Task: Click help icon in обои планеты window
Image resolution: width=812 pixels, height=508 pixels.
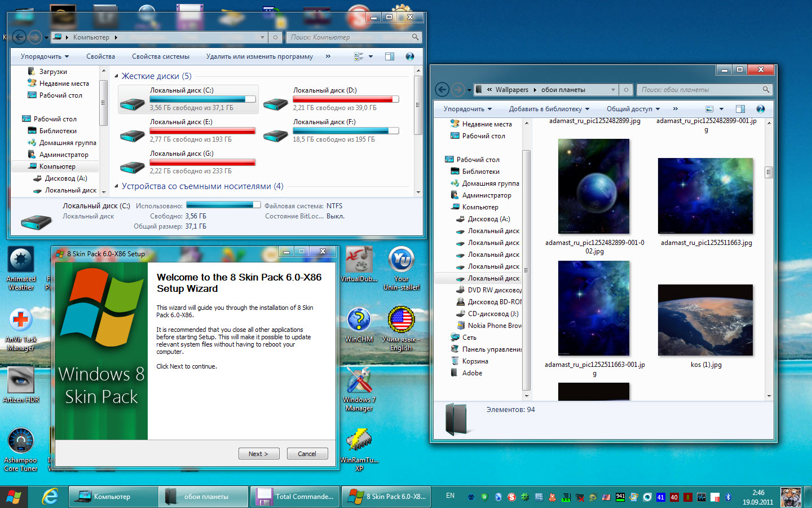Action: pos(760,109)
